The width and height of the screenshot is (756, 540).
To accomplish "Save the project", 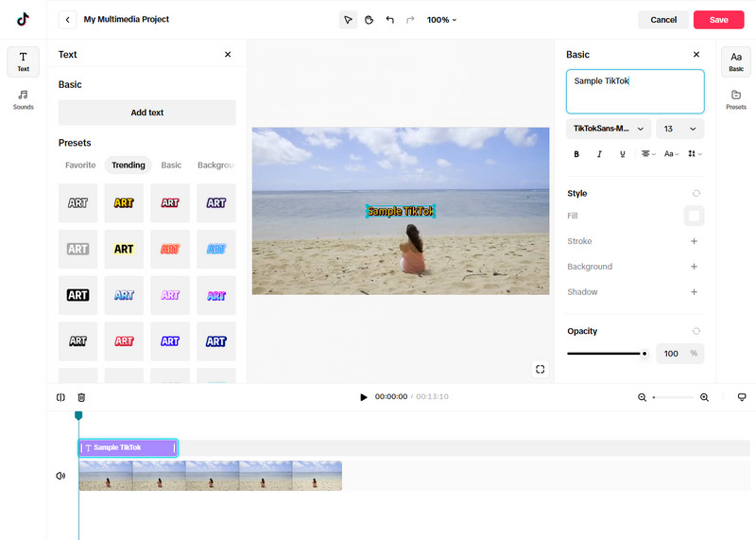I will tap(718, 20).
